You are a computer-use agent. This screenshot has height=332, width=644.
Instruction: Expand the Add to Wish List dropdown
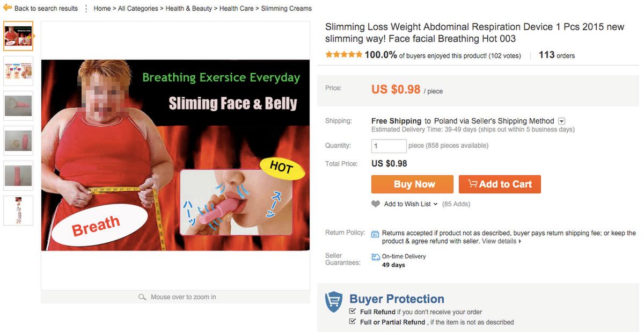[x=435, y=204]
